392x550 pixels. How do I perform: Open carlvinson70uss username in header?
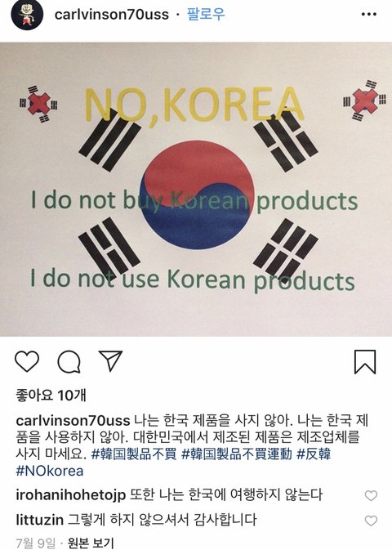click(112, 15)
